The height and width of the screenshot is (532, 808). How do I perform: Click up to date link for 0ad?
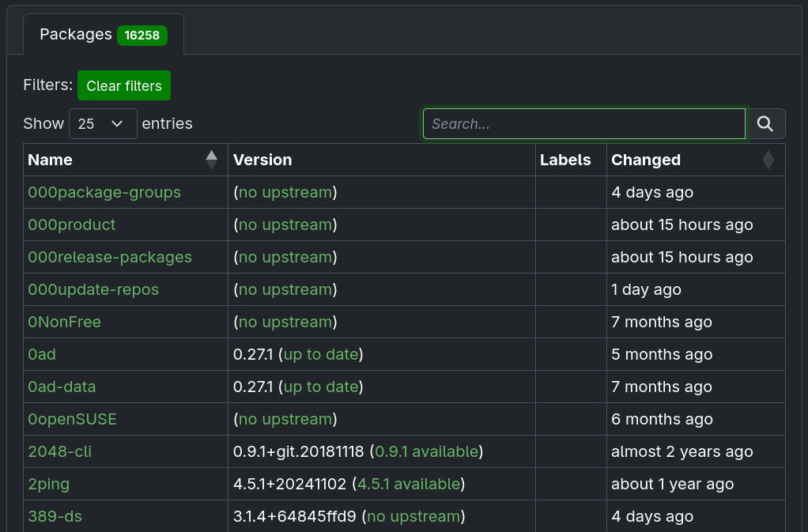[320, 354]
